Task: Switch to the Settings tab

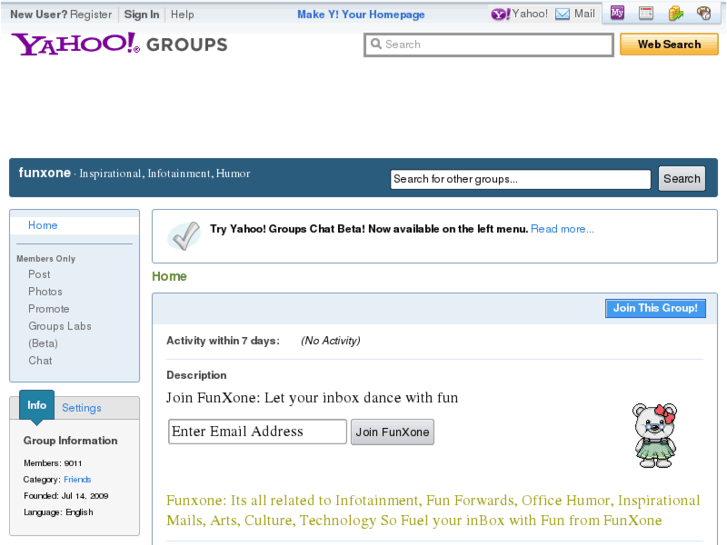Action: pos(82,408)
